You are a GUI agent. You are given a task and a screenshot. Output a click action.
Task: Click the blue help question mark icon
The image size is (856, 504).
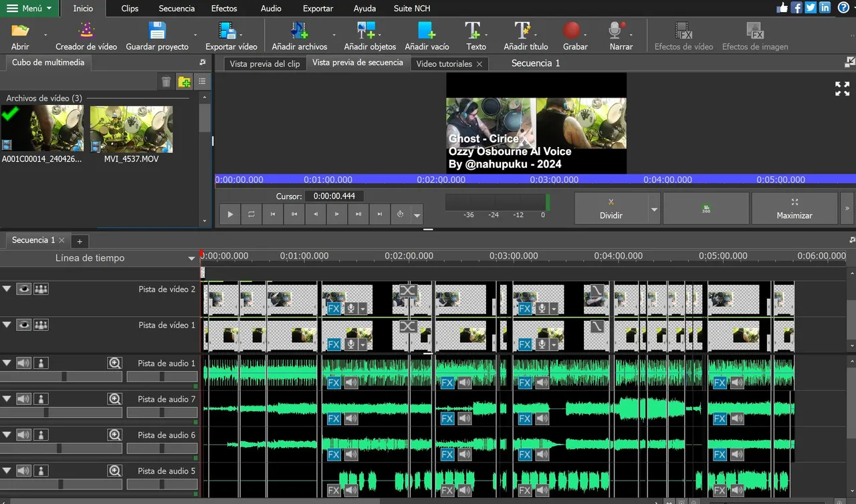pyautogui.click(x=843, y=8)
